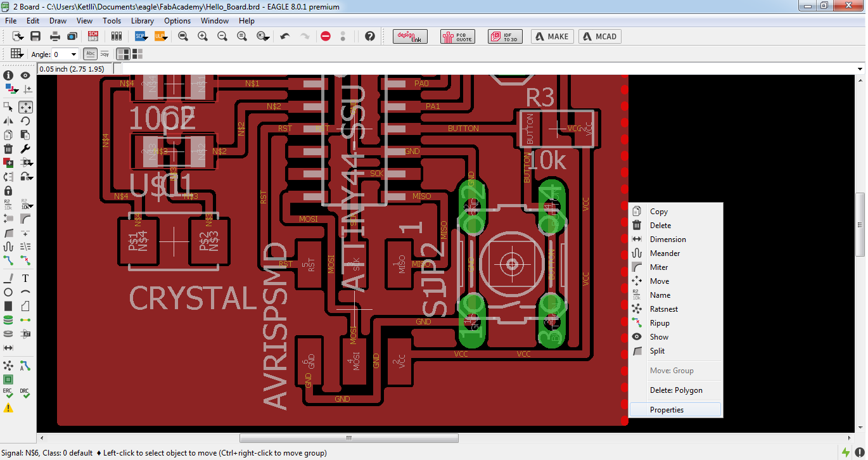Screen dimensions: 868x460
Task: Click the design link button
Action: [410, 36]
